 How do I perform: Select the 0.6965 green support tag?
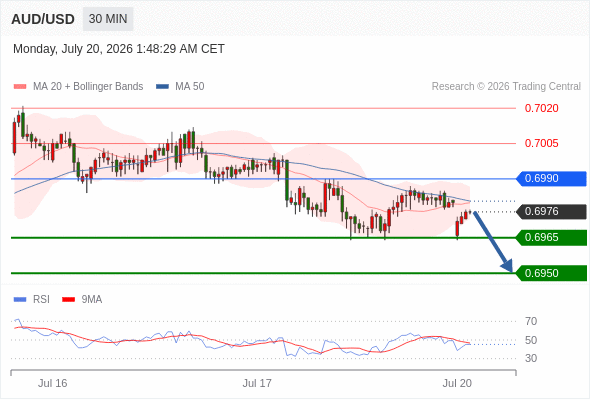point(551,237)
